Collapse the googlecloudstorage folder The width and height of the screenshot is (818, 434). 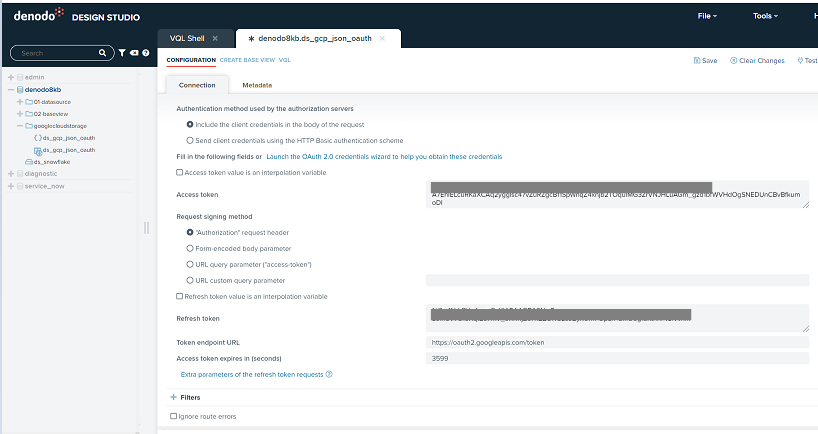coord(20,126)
